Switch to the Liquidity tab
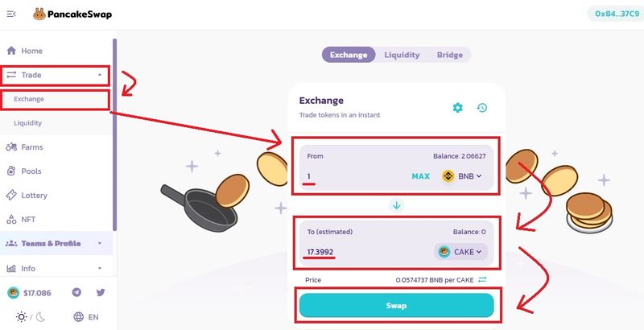The image size is (644, 330). point(402,55)
